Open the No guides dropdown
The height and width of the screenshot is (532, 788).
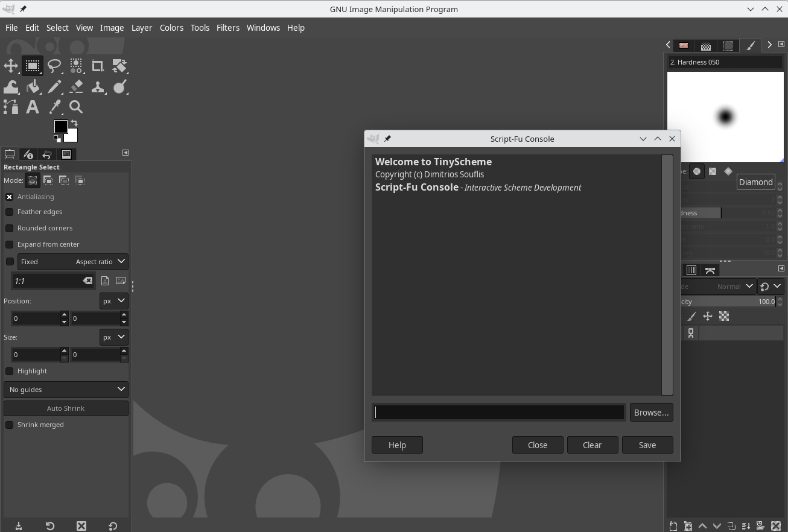pyautogui.click(x=66, y=390)
